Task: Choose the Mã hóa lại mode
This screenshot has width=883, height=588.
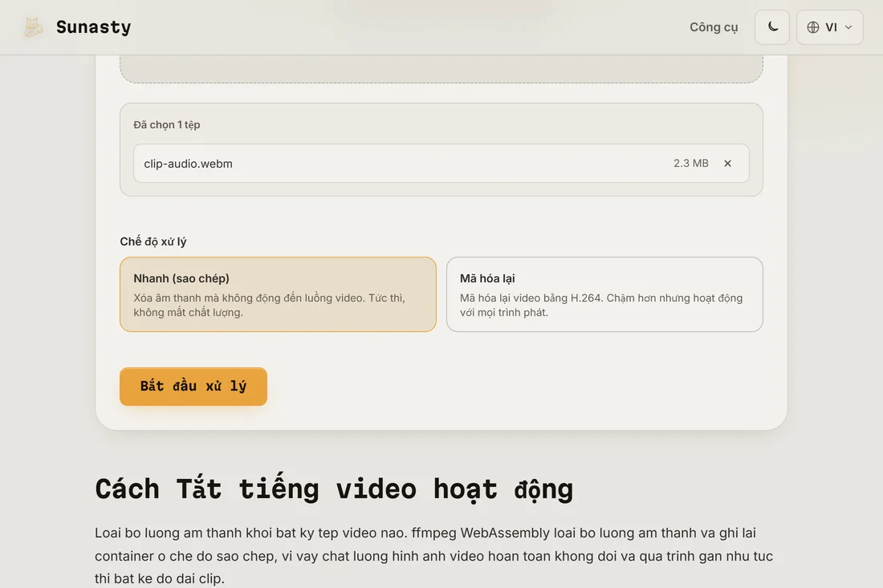Action: pyautogui.click(x=604, y=294)
